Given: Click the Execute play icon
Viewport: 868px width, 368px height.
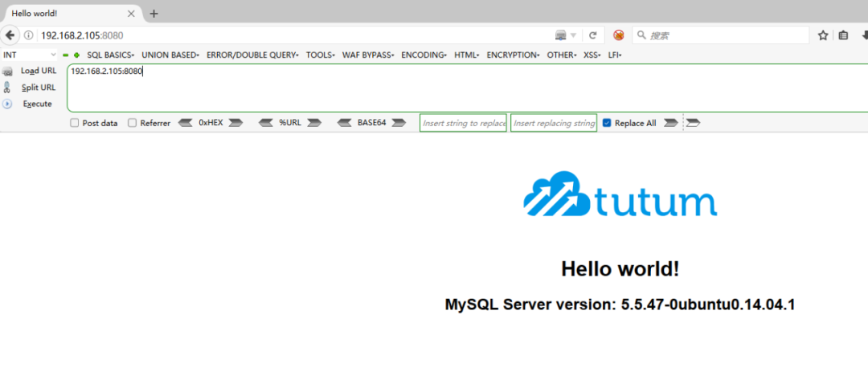Looking at the screenshot, I should 6,104.
